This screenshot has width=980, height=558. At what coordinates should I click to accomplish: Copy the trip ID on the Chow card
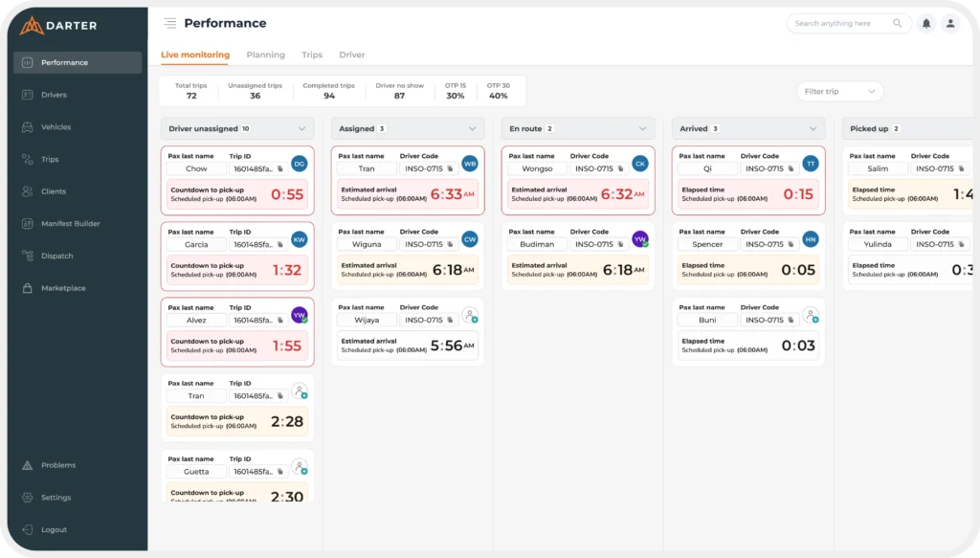pos(280,168)
